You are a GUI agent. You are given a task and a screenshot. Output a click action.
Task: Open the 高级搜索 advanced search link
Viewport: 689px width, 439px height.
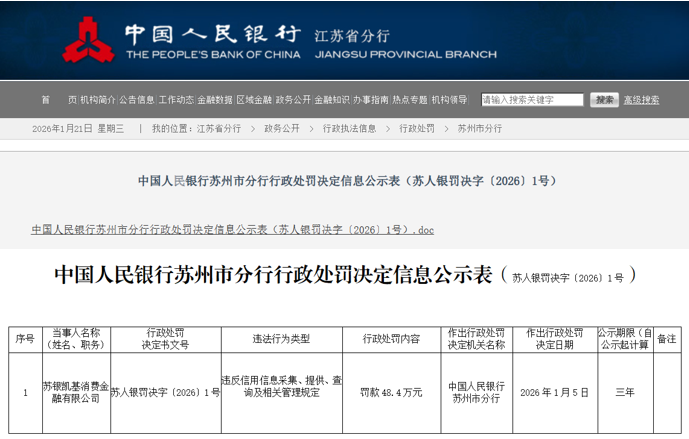[x=641, y=100]
